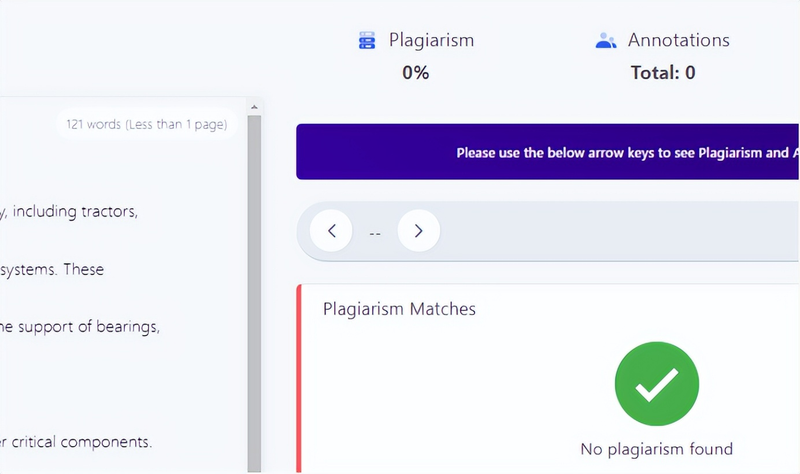Go to previous match with left arrow
This screenshot has width=800, height=474.
pyautogui.click(x=331, y=231)
